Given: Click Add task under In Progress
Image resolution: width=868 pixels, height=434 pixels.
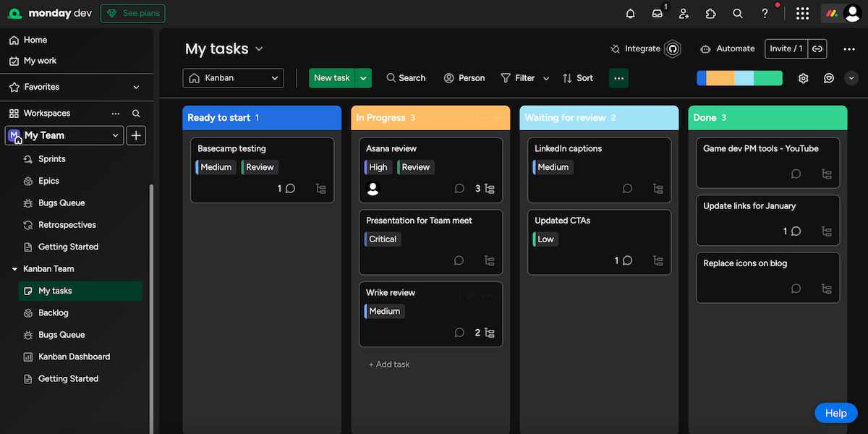Looking at the screenshot, I should pyautogui.click(x=389, y=365).
